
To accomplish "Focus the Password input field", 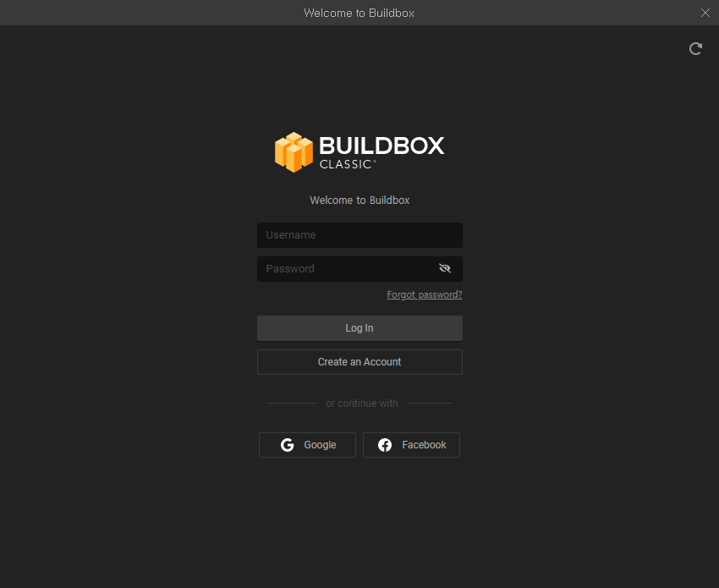I will pyautogui.click(x=359, y=269).
